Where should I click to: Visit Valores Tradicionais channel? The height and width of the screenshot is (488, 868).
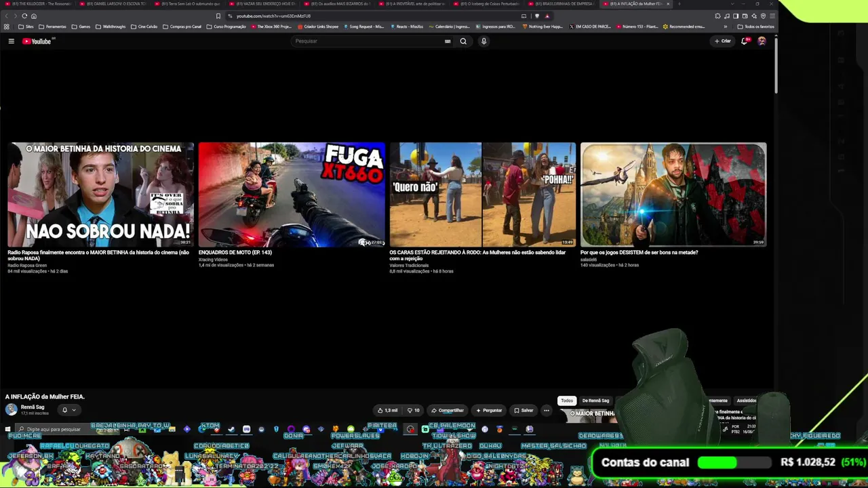[409, 266]
